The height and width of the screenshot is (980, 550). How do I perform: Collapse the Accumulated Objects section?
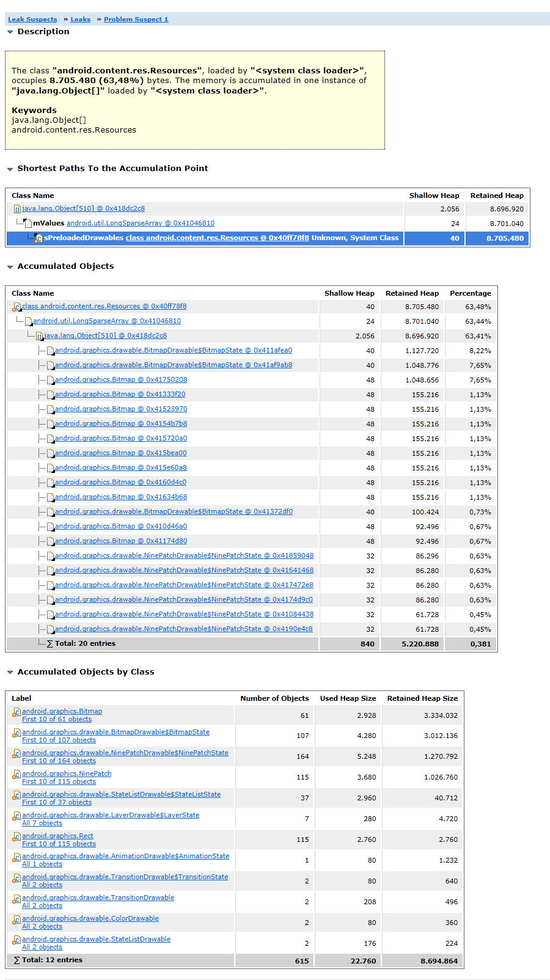click(x=10, y=266)
